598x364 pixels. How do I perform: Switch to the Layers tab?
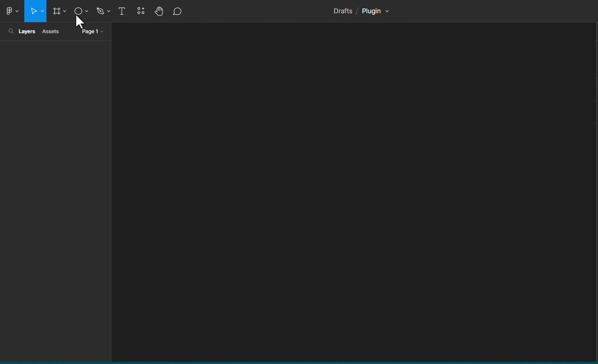coord(27,31)
